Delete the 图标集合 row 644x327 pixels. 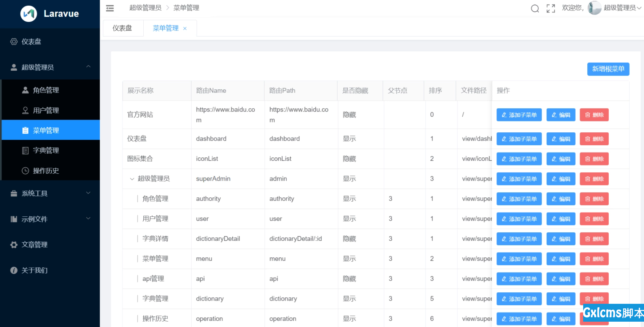click(594, 159)
